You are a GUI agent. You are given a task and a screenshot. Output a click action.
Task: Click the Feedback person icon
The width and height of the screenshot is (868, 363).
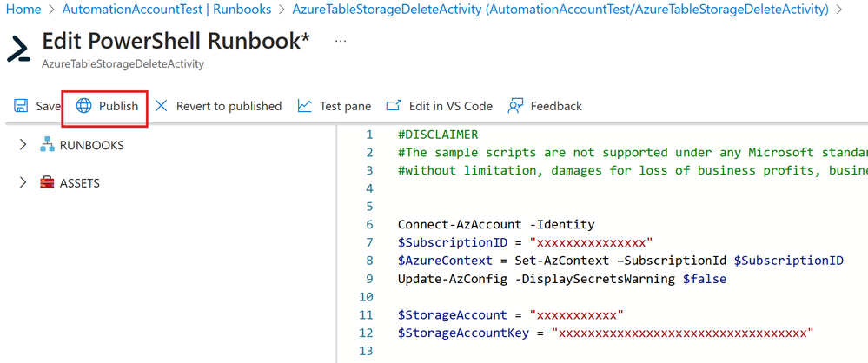515,106
